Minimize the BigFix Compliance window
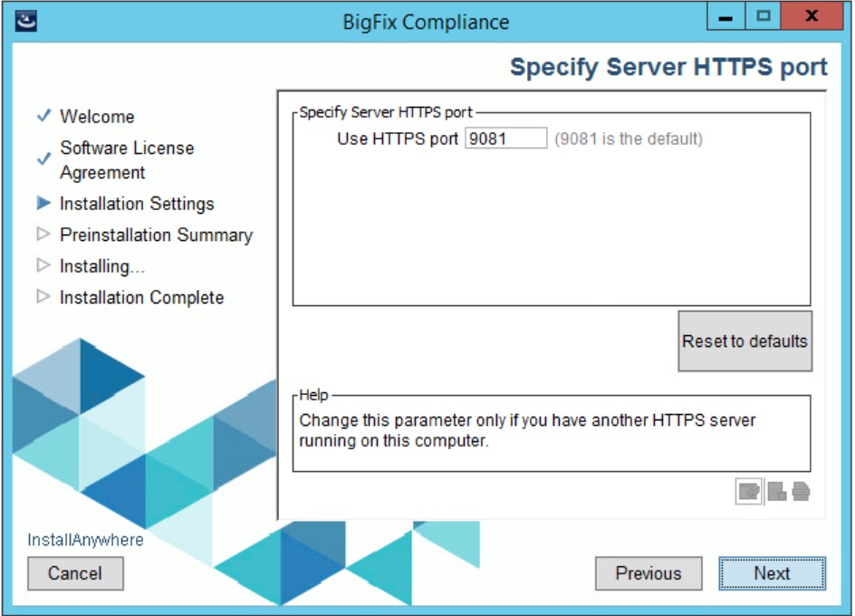This screenshot has width=855, height=616. [x=725, y=16]
